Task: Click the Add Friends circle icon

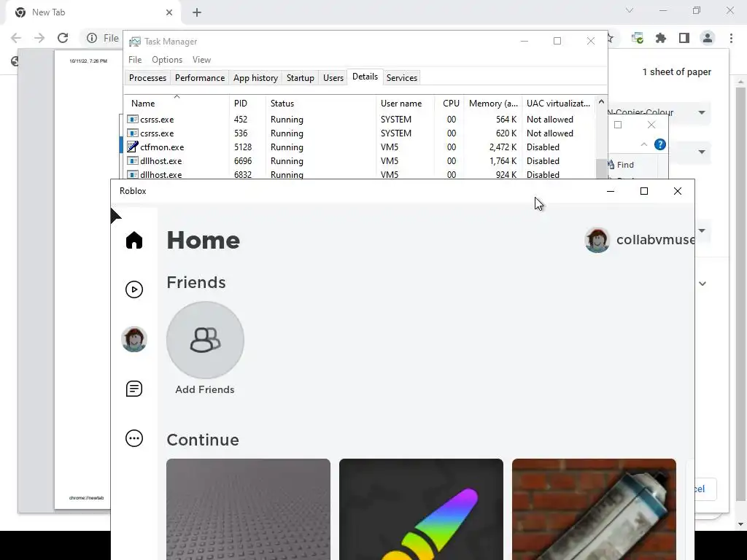Action: 205,340
